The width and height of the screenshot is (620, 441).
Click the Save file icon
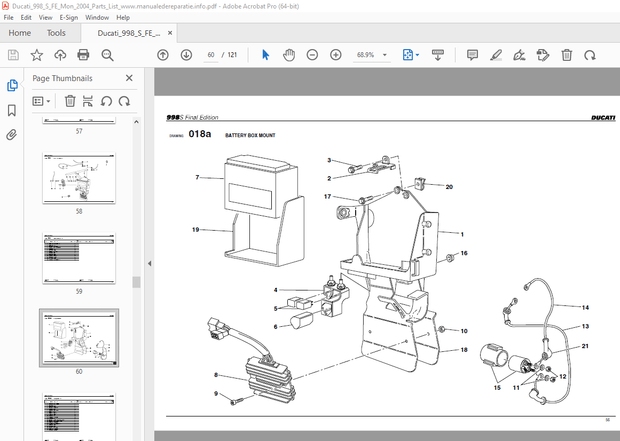[x=13, y=55]
